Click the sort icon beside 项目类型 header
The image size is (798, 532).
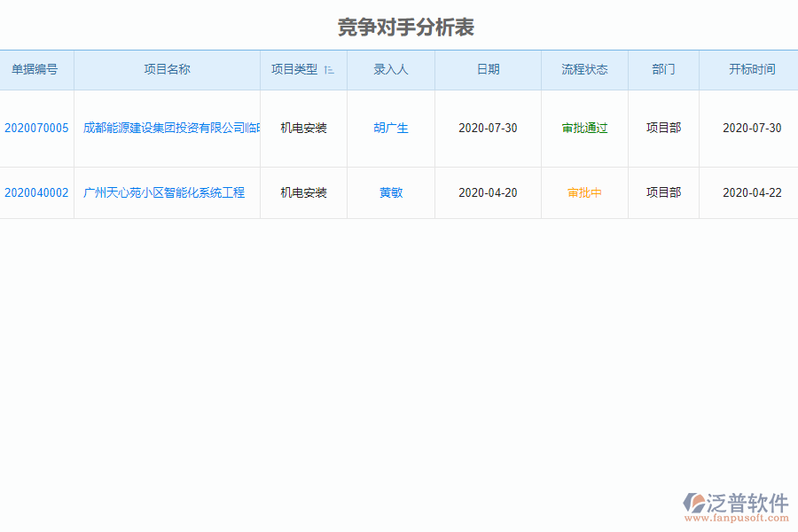pyautogui.click(x=329, y=69)
